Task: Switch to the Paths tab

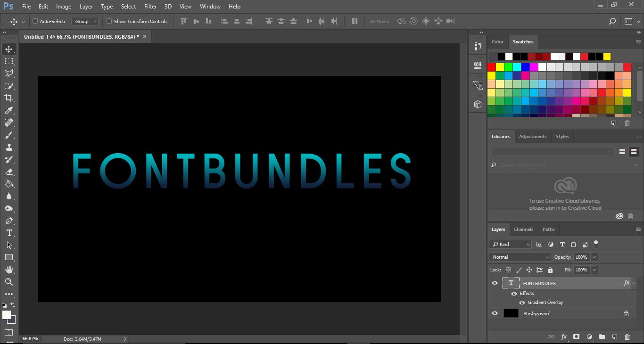Action: (548, 229)
